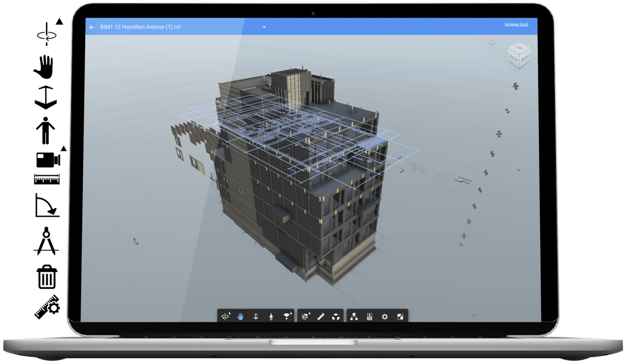This screenshot has height=364, width=627.
Task: Toggle fullscreen mode
Action: click(x=401, y=317)
